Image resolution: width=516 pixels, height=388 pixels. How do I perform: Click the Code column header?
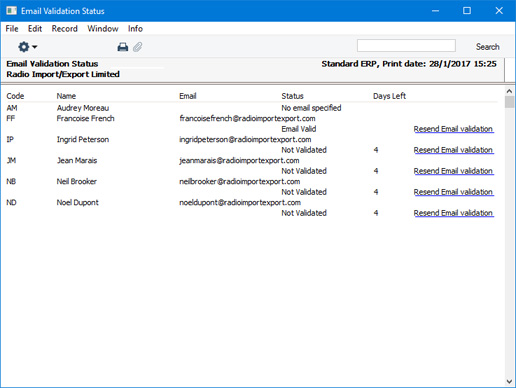point(15,96)
